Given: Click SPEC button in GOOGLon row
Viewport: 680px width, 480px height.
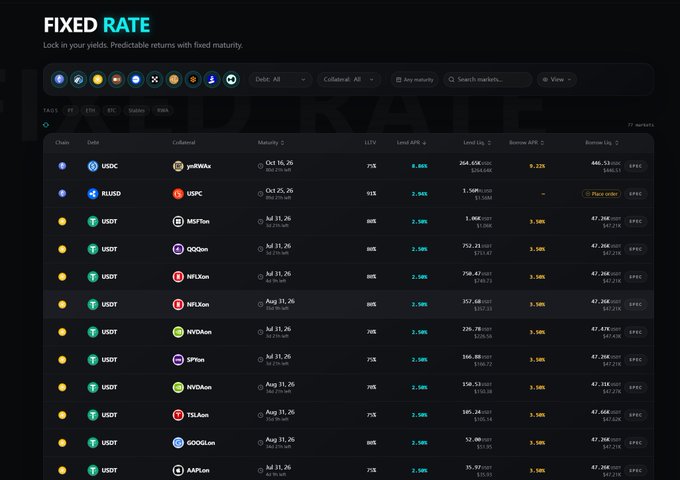Looking at the screenshot, I should click(x=636, y=443).
